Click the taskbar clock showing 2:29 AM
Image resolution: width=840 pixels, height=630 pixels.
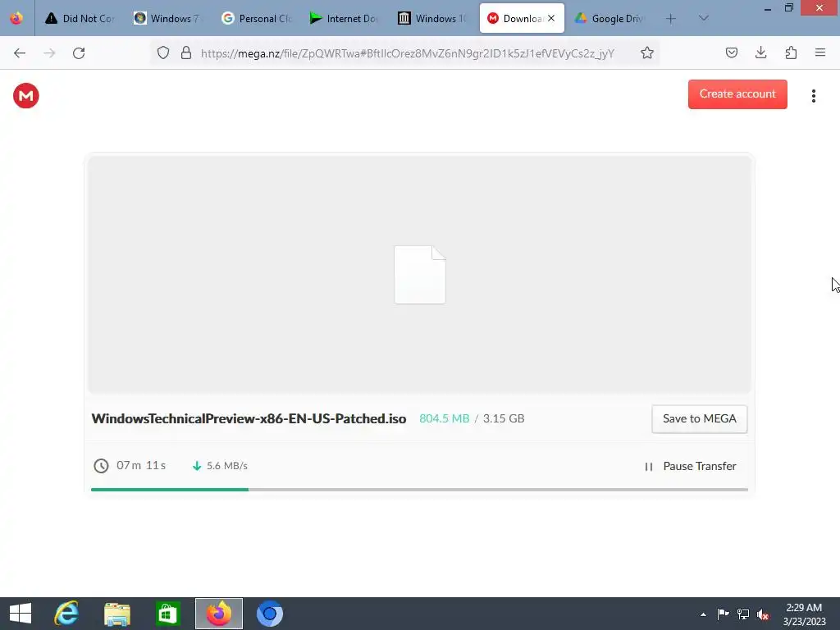click(804, 614)
